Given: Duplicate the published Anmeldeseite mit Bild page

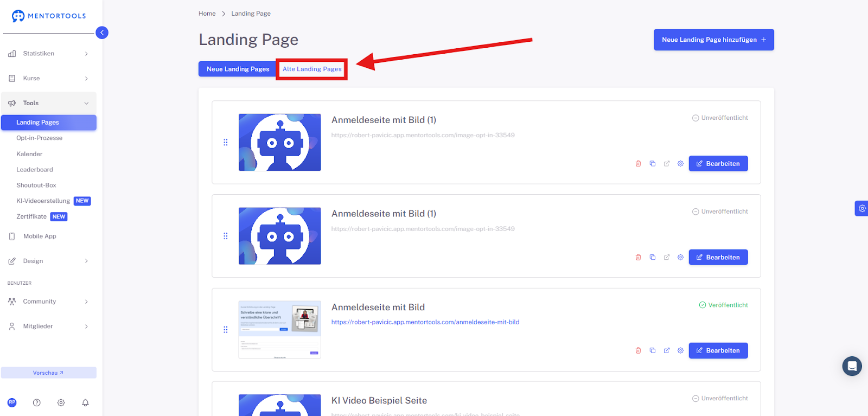Looking at the screenshot, I should click(653, 350).
